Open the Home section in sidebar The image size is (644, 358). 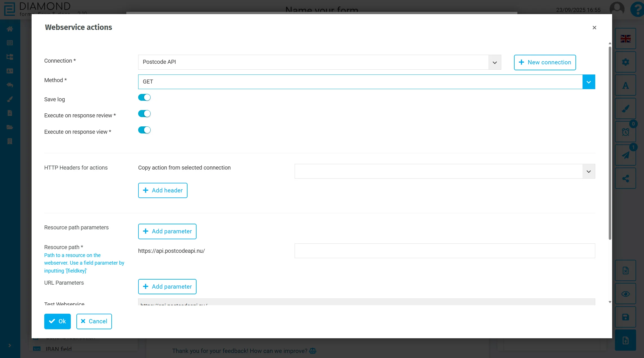[x=10, y=29]
